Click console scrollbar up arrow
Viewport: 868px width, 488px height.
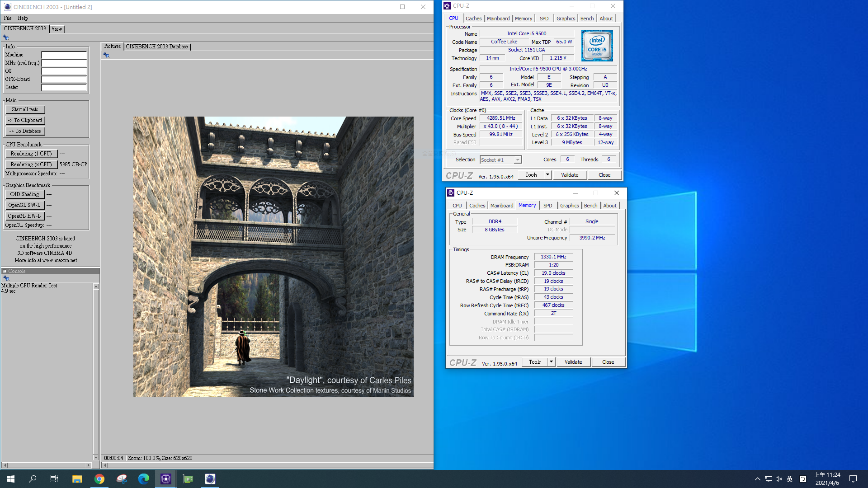tap(96, 286)
